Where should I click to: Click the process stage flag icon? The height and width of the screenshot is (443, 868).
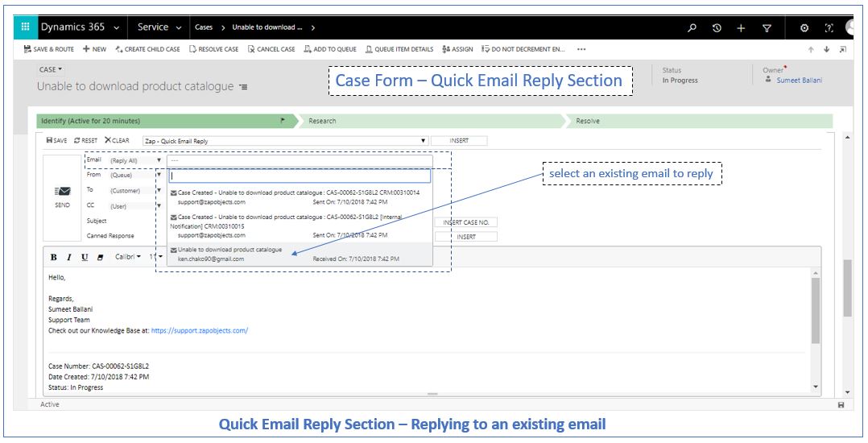(x=283, y=120)
